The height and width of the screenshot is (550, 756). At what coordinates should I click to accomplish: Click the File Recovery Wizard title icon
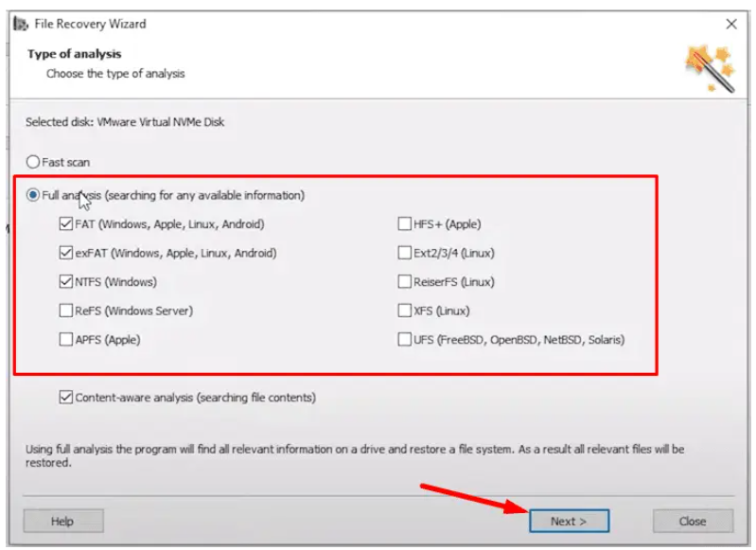pos(20,24)
